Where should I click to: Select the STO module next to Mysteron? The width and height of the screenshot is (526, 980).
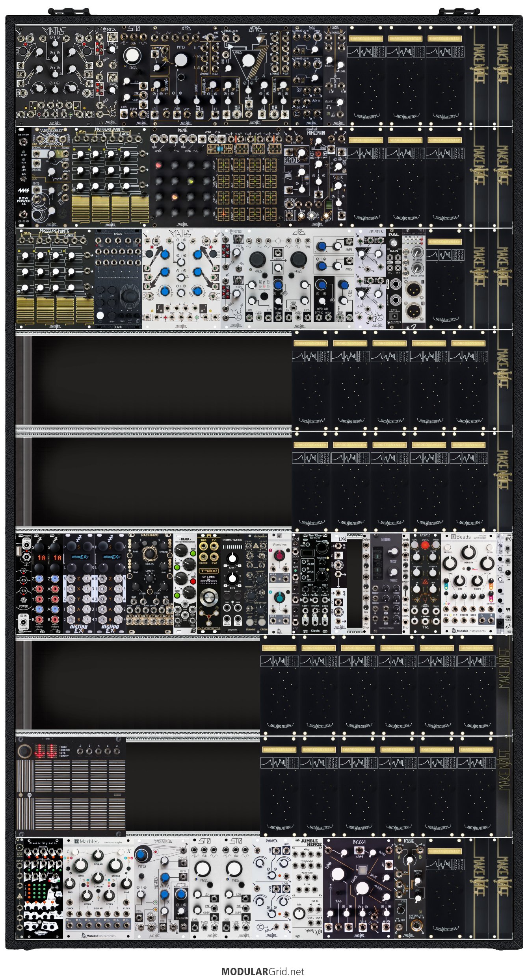pyautogui.click(x=205, y=888)
